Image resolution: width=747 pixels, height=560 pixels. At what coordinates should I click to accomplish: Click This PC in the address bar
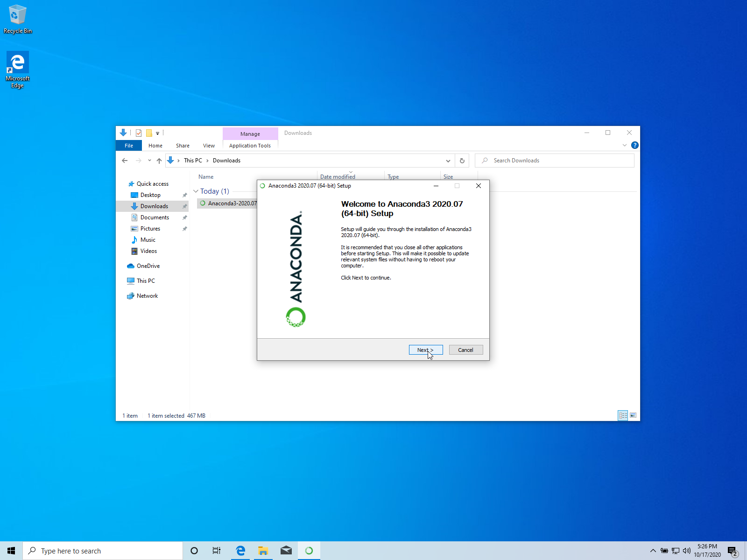193,161
